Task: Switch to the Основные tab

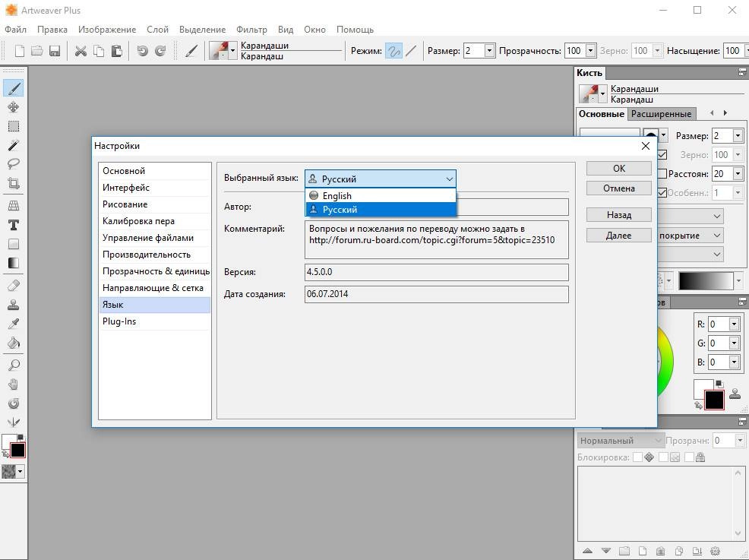Action: [602, 114]
